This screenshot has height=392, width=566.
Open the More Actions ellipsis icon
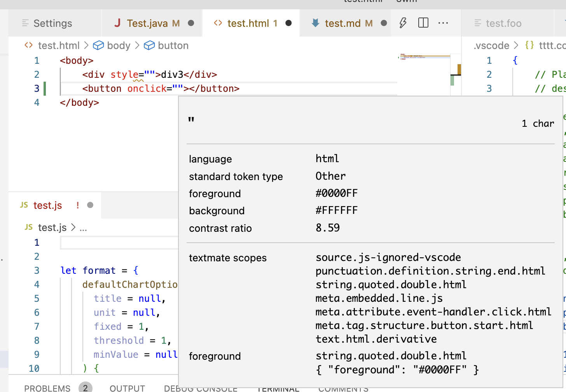(x=443, y=23)
